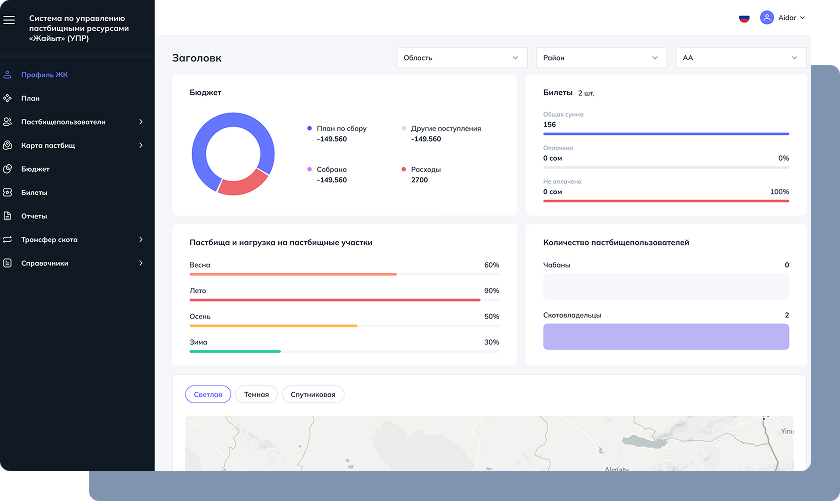Select the Светлая map style
The height and width of the screenshot is (501, 840).
[x=208, y=394]
